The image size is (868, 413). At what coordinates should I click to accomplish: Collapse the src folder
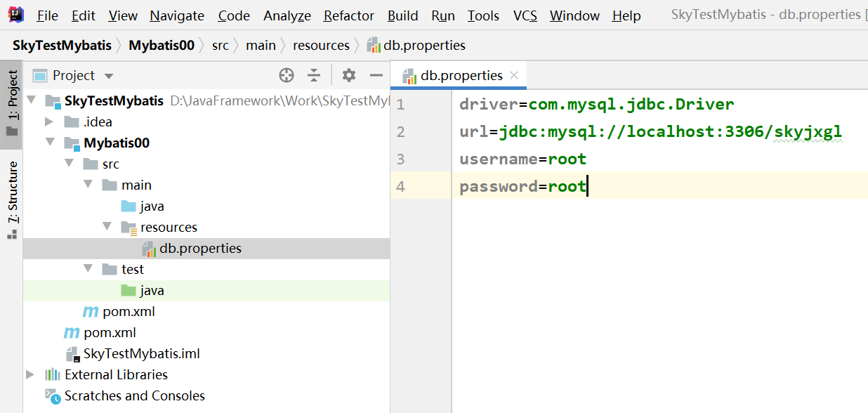pyautogui.click(x=69, y=164)
